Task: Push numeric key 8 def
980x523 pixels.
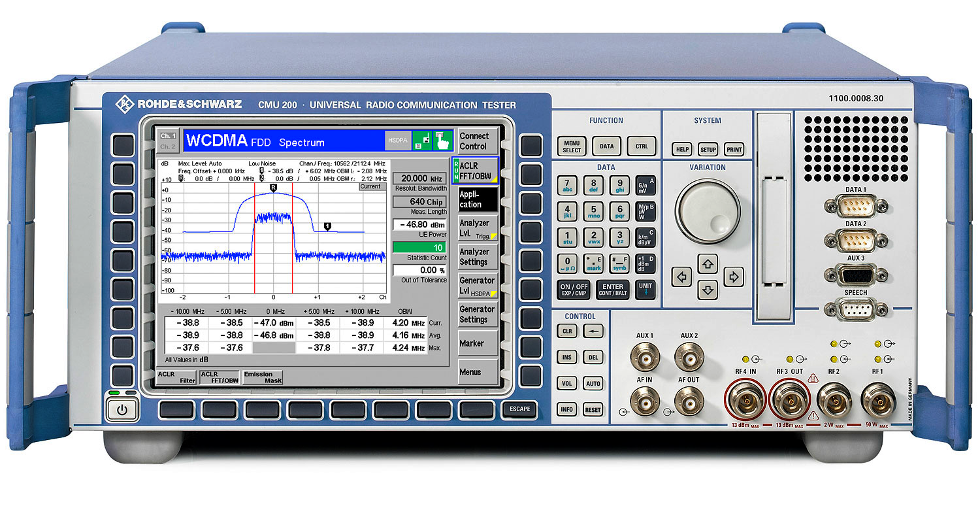Action: 593,186
